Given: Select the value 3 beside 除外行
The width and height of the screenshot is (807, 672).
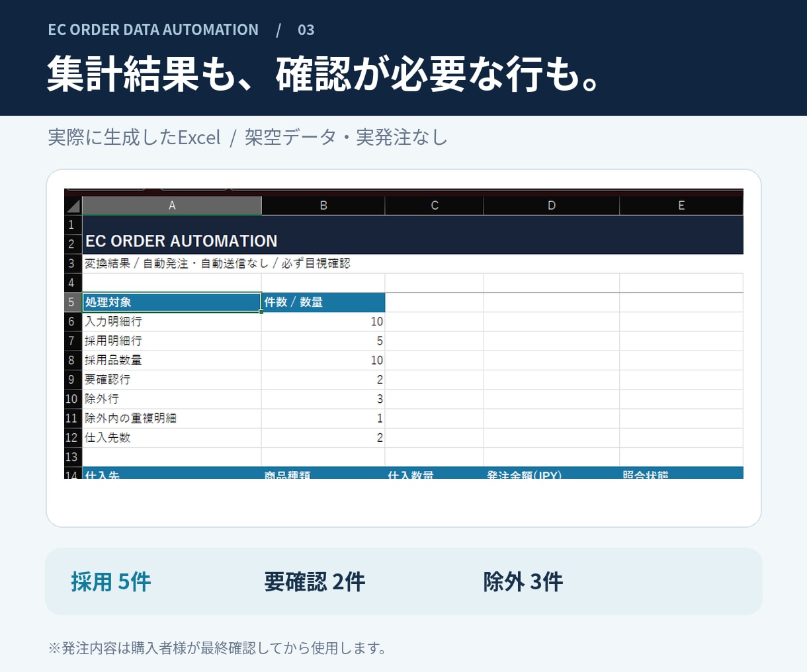Looking at the screenshot, I should pos(323,399).
